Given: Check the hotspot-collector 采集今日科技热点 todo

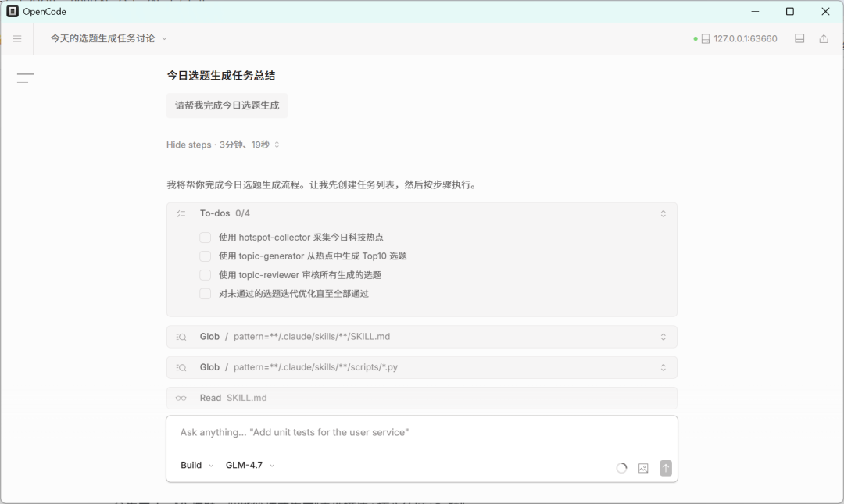Looking at the screenshot, I should click(x=205, y=238).
